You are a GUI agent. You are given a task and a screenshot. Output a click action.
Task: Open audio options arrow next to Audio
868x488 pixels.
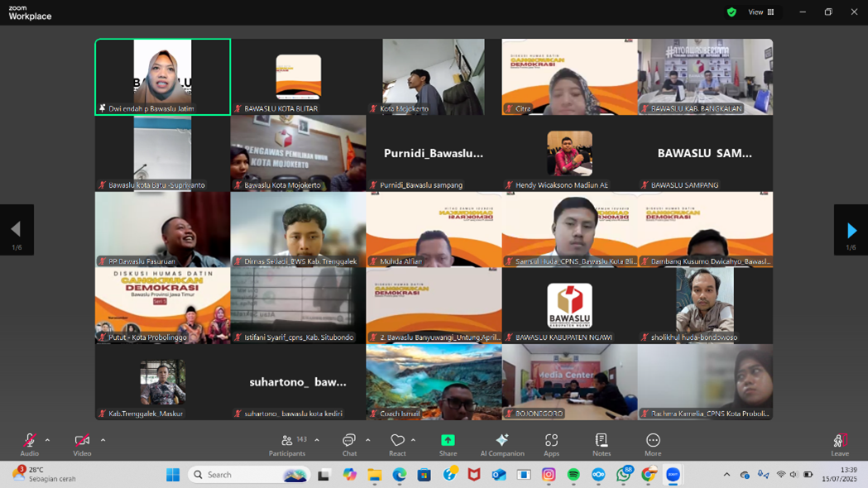click(x=48, y=440)
